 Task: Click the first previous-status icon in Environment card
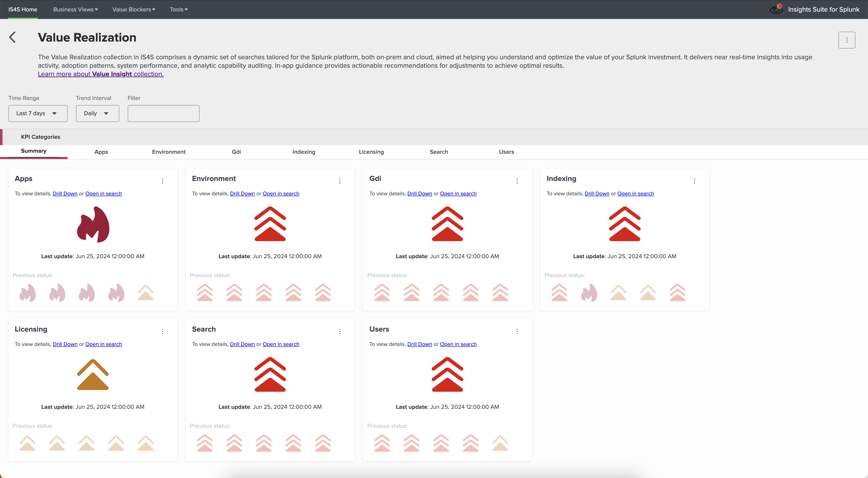205,293
